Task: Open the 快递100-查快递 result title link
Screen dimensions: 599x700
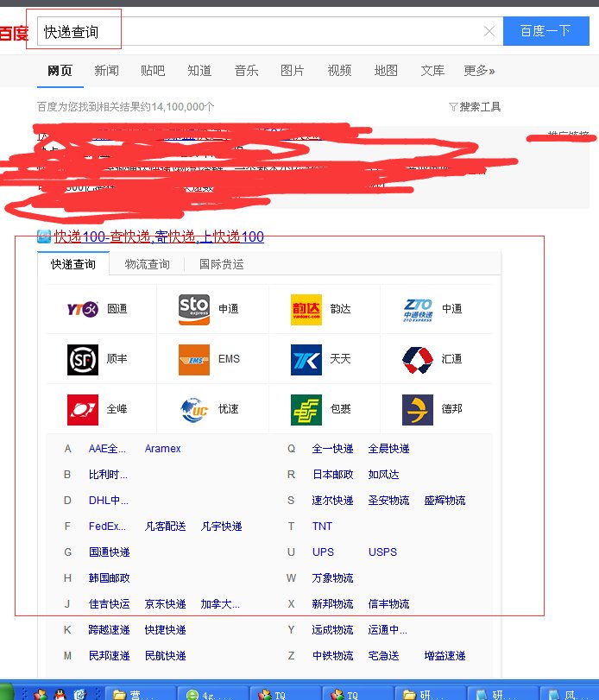Action: (159, 236)
